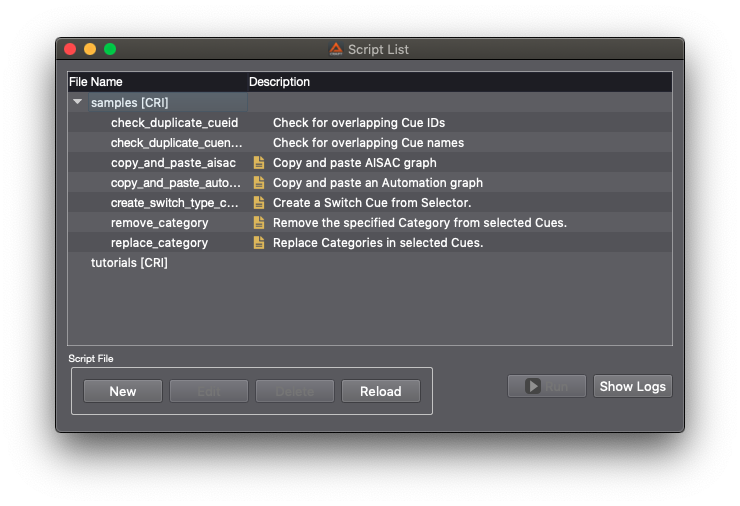Select the check_duplicate_cuename script row

[176, 143]
